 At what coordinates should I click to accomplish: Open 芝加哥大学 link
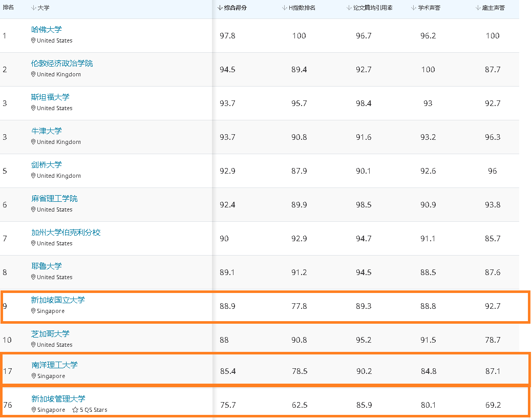pos(50,334)
